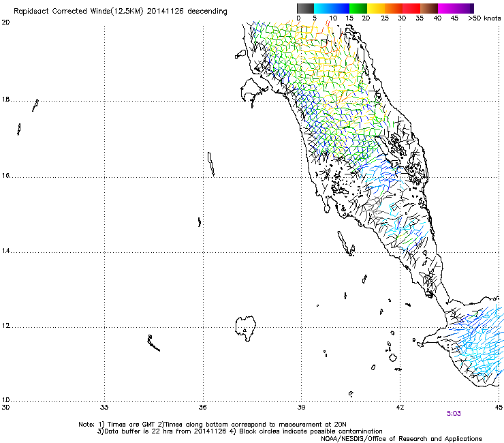Click the green 15-20 knots legend swatch

(358, 8)
